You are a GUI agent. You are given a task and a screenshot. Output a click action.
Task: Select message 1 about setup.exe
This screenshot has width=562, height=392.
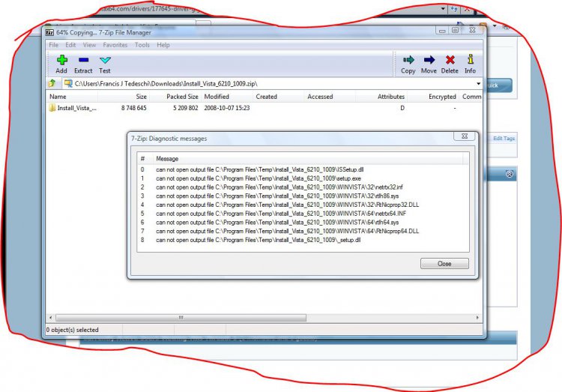click(303, 178)
